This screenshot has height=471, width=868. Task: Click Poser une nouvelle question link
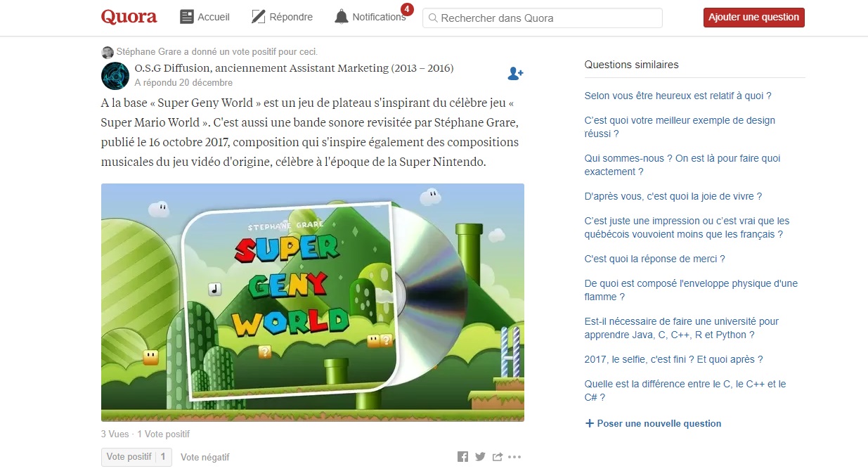click(x=659, y=423)
